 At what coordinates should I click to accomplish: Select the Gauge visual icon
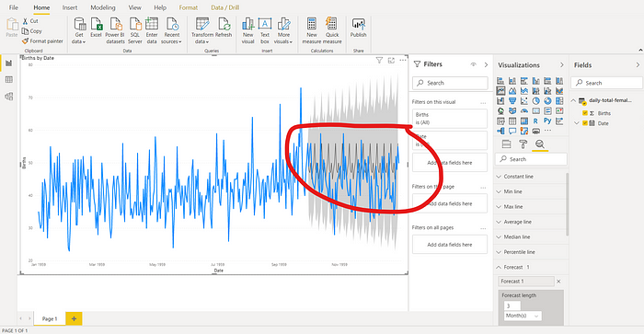(524, 111)
